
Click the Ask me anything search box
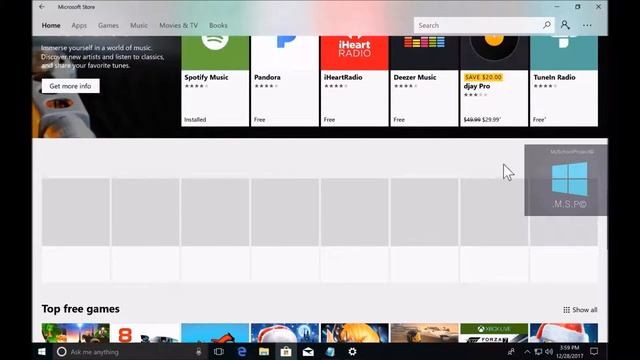[129, 351]
